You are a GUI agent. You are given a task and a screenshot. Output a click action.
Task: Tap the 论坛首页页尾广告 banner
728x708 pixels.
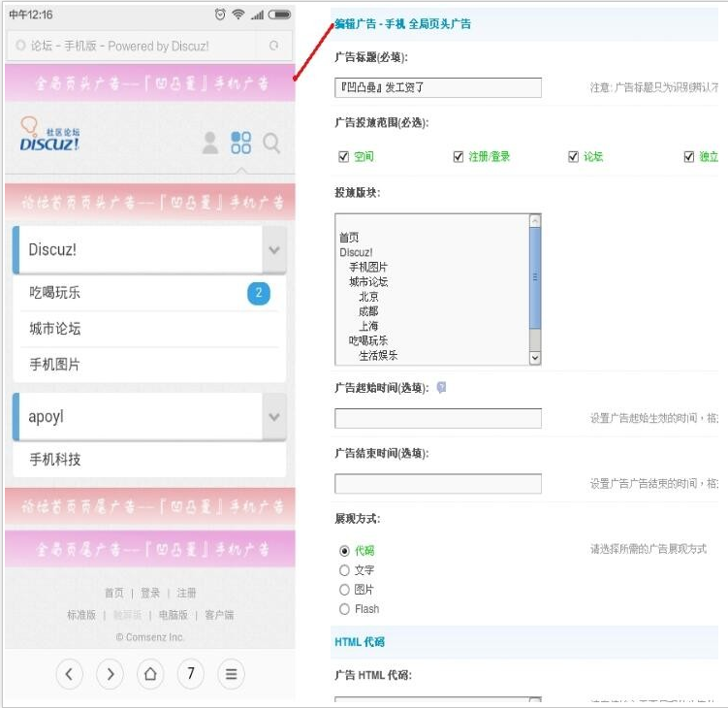150,506
